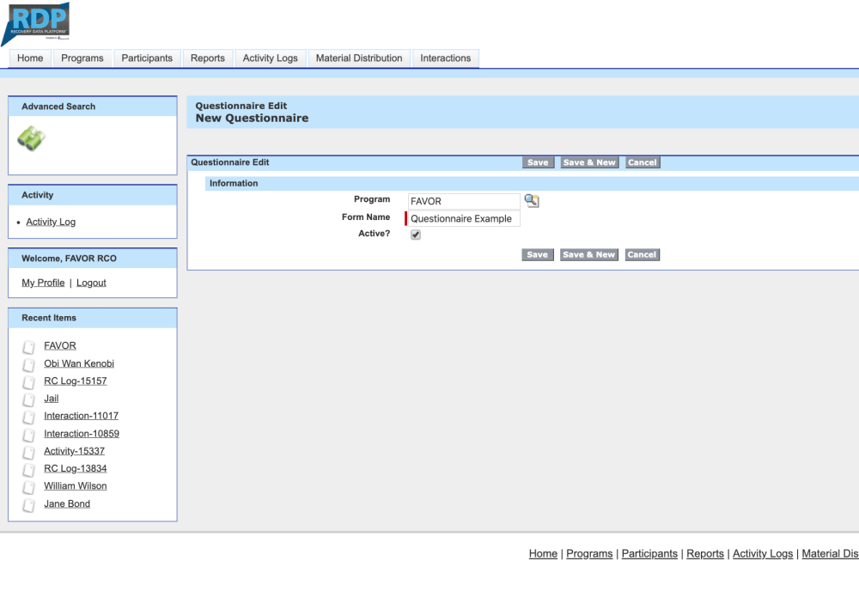The width and height of the screenshot is (859, 616).
Task: Click document icon beside Interaction-10859
Action: (x=28, y=434)
